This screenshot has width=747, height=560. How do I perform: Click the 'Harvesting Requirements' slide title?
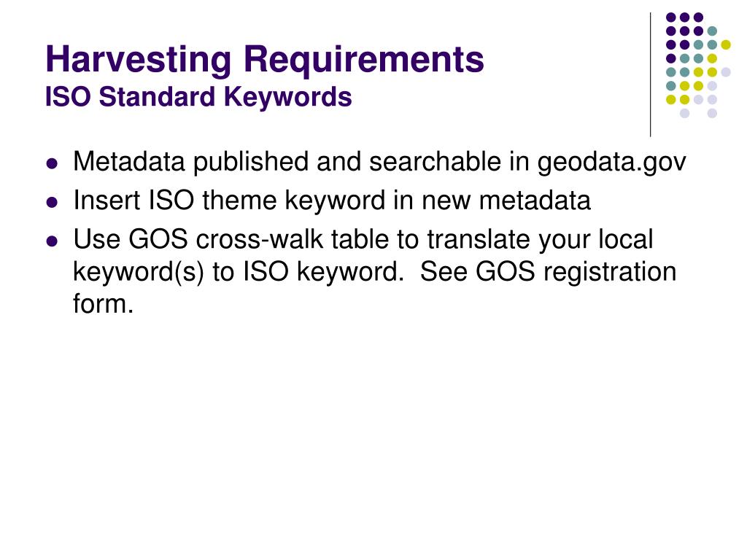(x=265, y=60)
